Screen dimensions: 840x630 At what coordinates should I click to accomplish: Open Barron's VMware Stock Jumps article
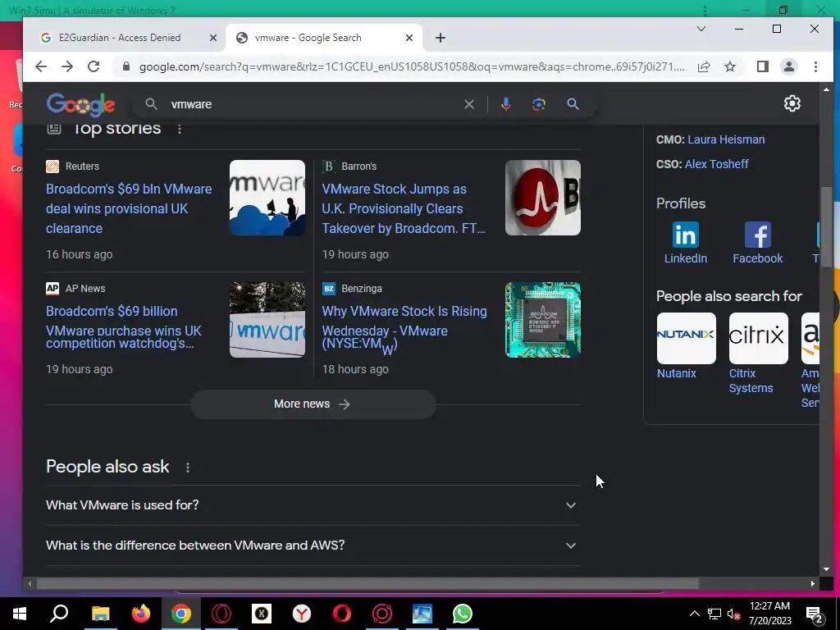[x=404, y=208]
